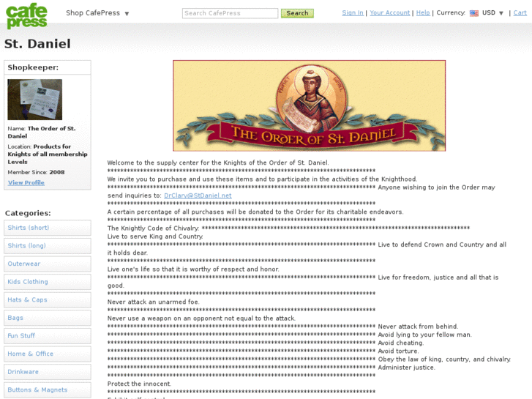
Task: Click the St. Daniel page heading
Action: pyautogui.click(x=37, y=44)
